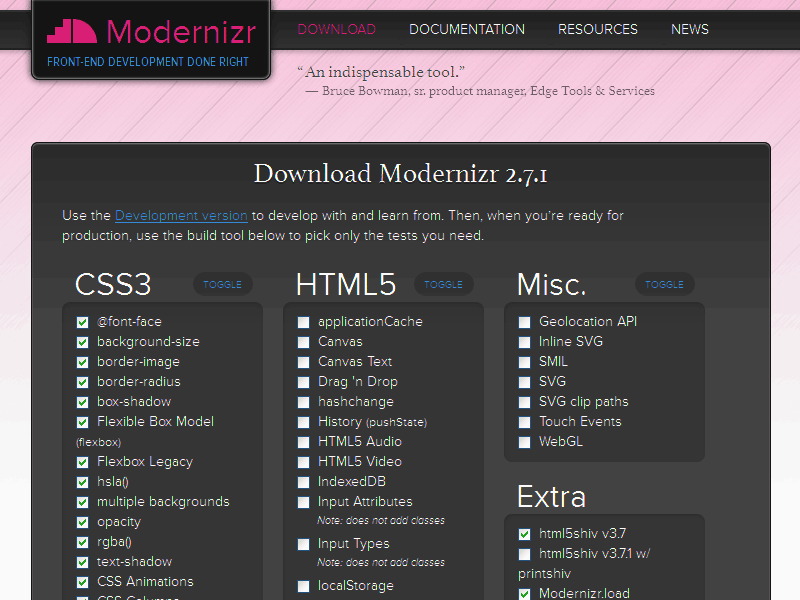Follow the Development version link
This screenshot has height=600, width=800.
pos(181,215)
